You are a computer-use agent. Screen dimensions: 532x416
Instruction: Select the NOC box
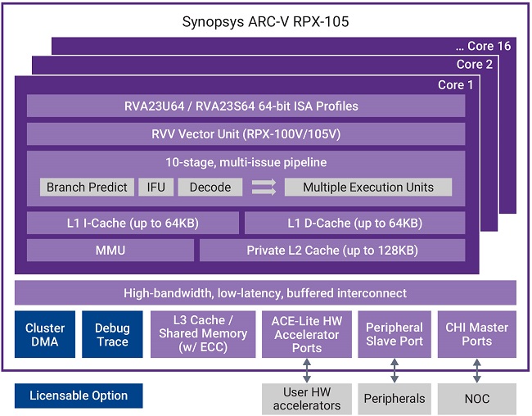click(x=476, y=399)
